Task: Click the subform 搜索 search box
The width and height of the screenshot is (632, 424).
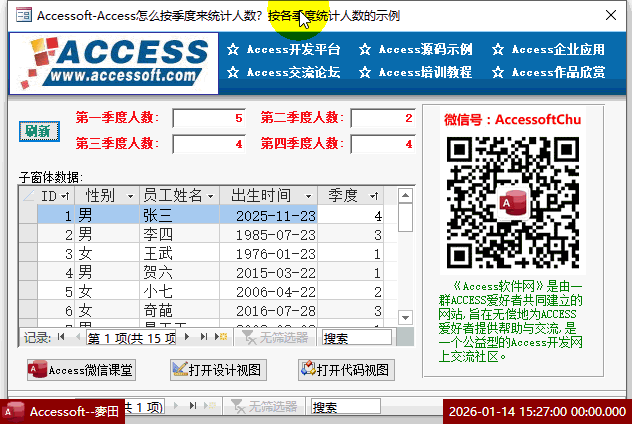Action: tap(358, 338)
